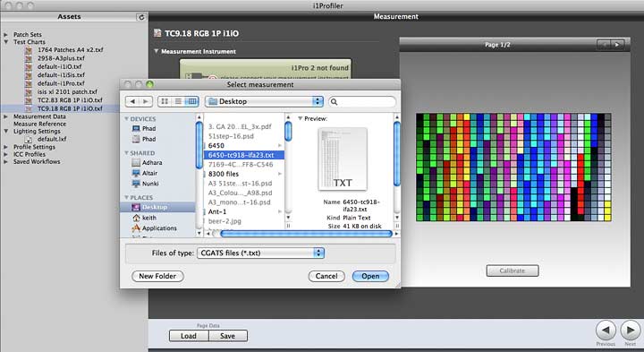Go back with the dialog's back arrow

tap(131, 101)
